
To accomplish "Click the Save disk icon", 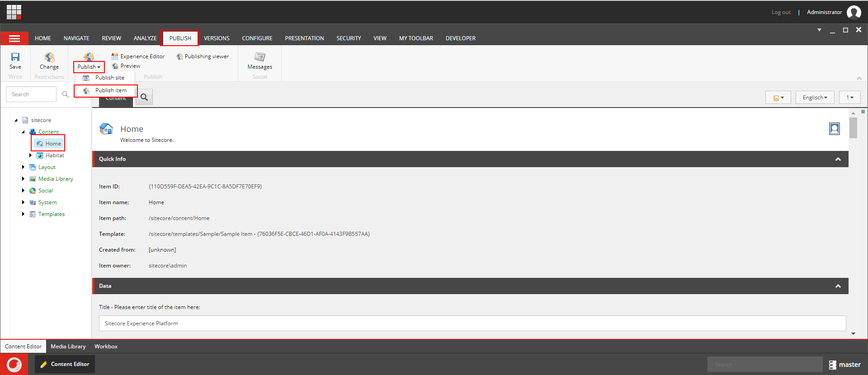I will point(15,57).
